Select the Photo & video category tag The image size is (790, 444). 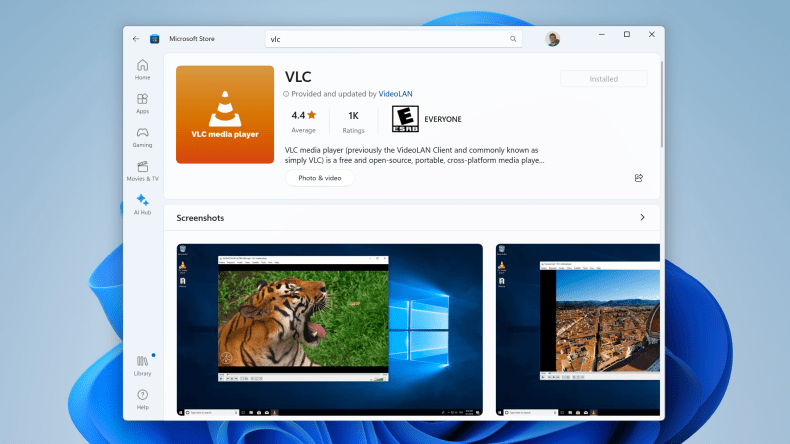320,178
